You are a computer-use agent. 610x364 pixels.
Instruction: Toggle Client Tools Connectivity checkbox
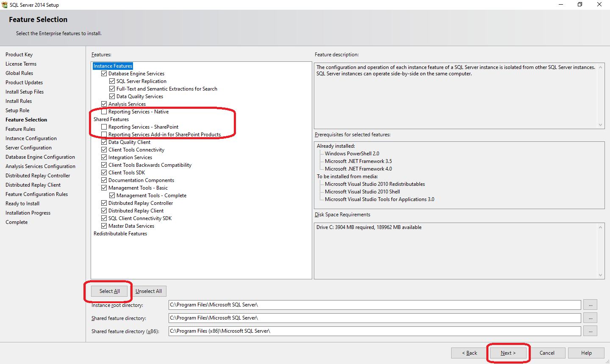tap(104, 150)
